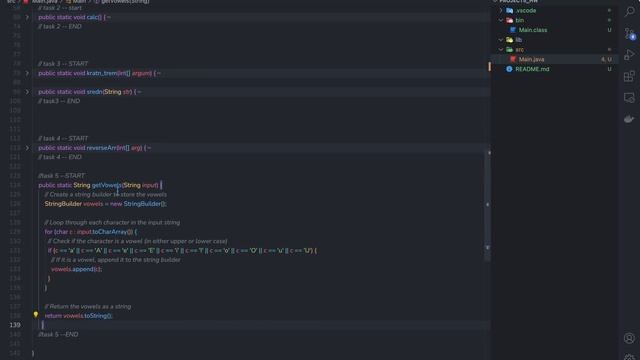The image size is (640, 360).
Task: Click 'StringBuilder vowels = new StringBuilder();' line
Action: 105,204
